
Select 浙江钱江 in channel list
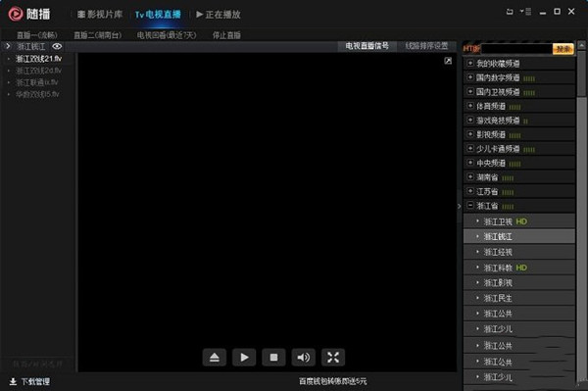(519, 236)
